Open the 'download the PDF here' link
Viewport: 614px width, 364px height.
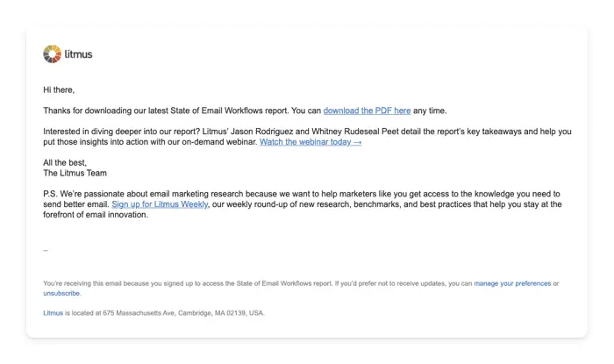[367, 111]
